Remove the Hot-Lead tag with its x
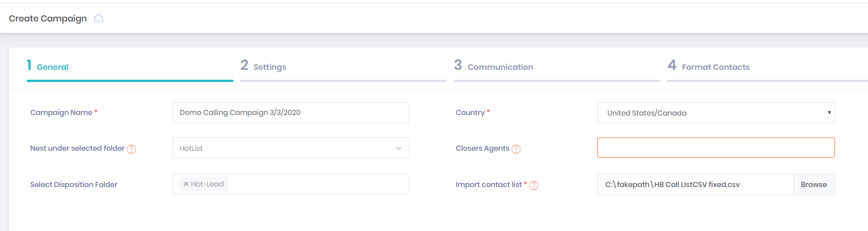 click(x=186, y=184)
